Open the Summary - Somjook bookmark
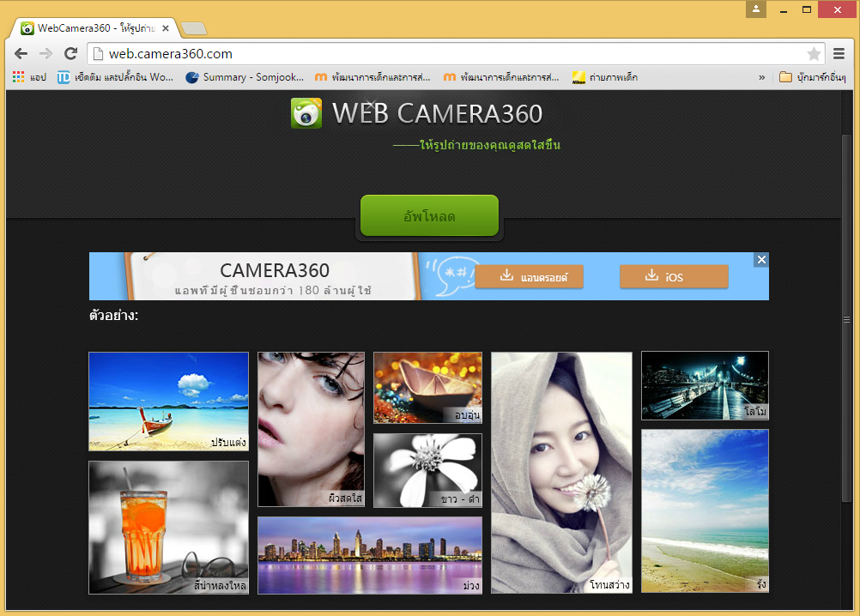 tap(245, 77)
